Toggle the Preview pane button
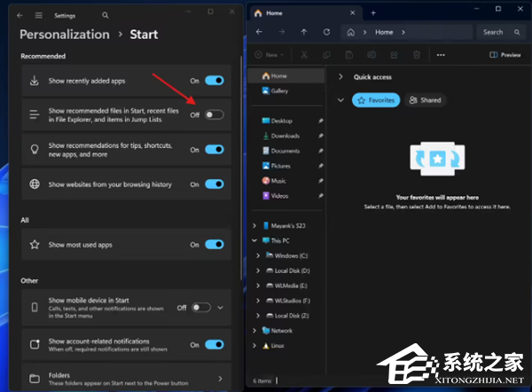532x392 pixels. [x=505, y=55]
